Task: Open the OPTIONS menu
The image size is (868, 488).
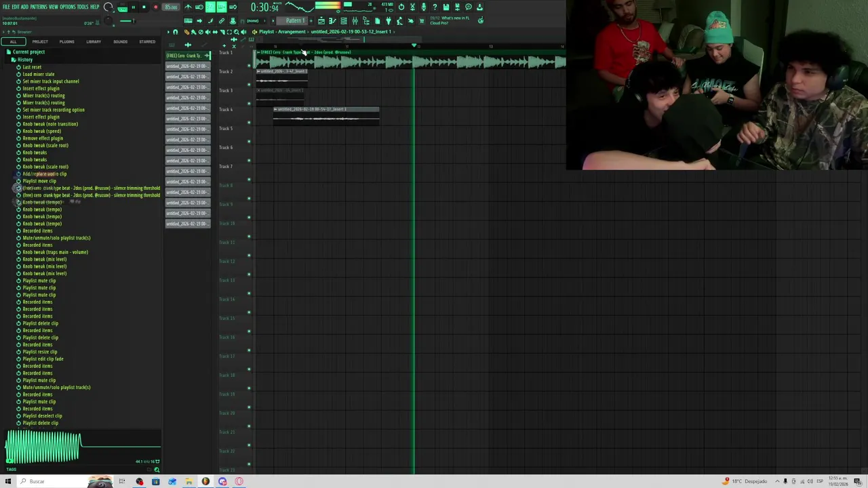Action: [x=68, y=7]
